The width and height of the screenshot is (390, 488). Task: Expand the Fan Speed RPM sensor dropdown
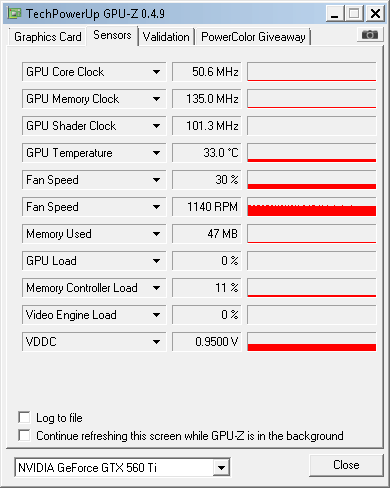[x=156, y=207]
